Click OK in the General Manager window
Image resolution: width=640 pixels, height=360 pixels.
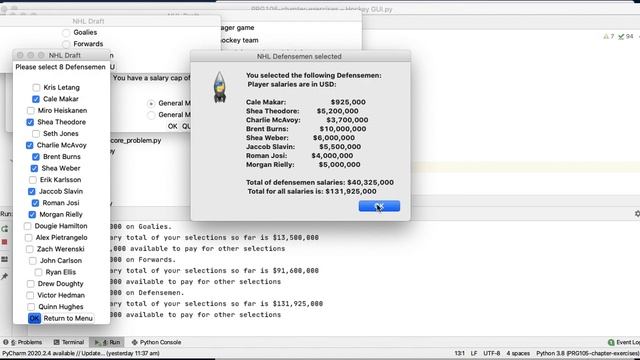tap(173, 127)
